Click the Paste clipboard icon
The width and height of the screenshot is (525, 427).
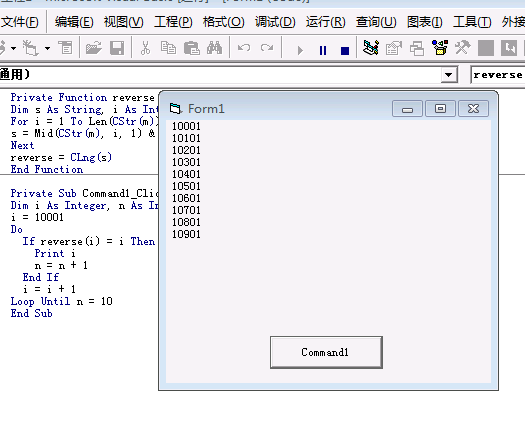(192, 48)
